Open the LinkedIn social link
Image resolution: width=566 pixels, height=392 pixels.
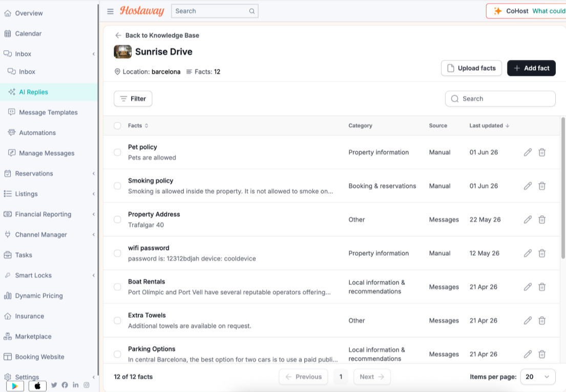pyautogui.click(x=75, y=385)
